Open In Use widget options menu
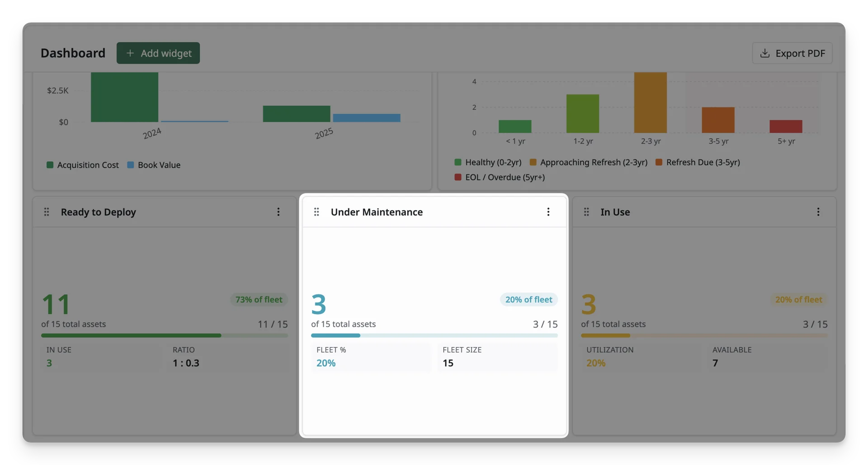The image size is (868, 465). point(818,212)
